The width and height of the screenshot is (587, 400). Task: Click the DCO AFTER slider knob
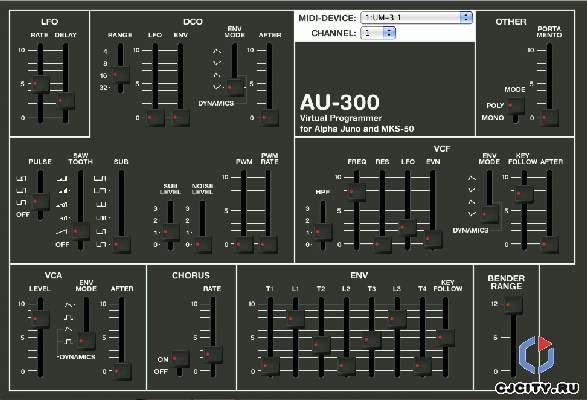(270, 118)
